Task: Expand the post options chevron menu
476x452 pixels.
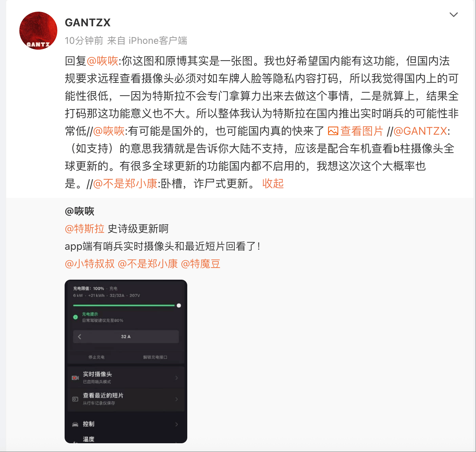Action: pos(453,15)
